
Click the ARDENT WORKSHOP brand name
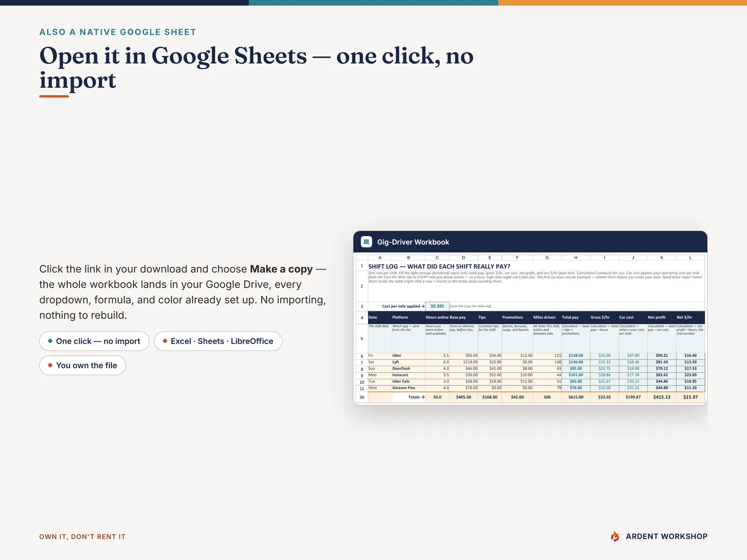point(666,537)
